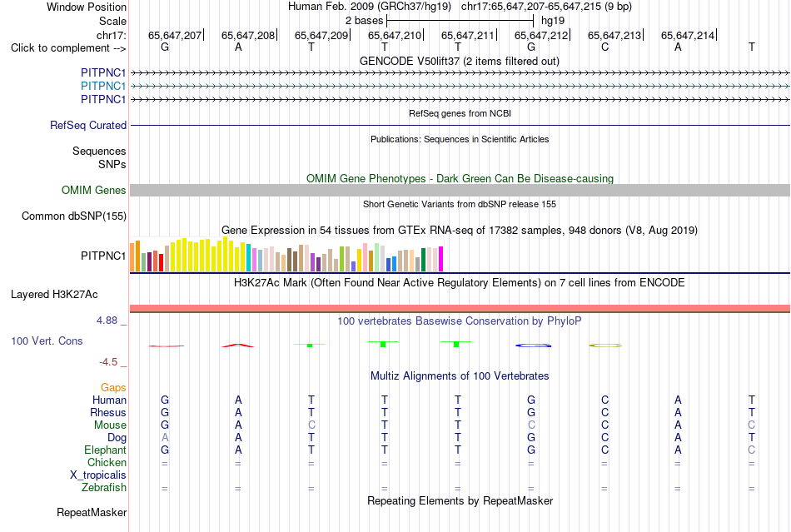This screenshot has height=532, width=791.
Task: Click the OMIM Genes label
Action: 94,190
